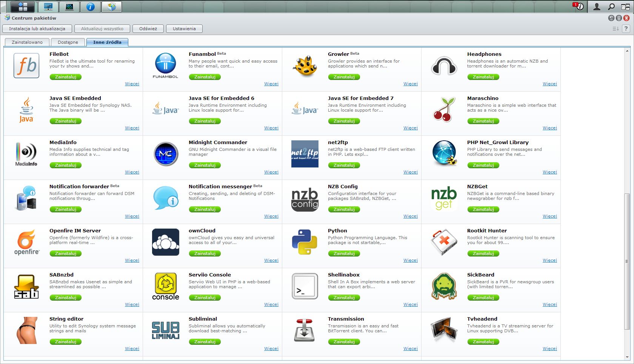The image size is (634, 364).
Task: Click Więcej link for SickBeard
Action: [x=550, y=304]
